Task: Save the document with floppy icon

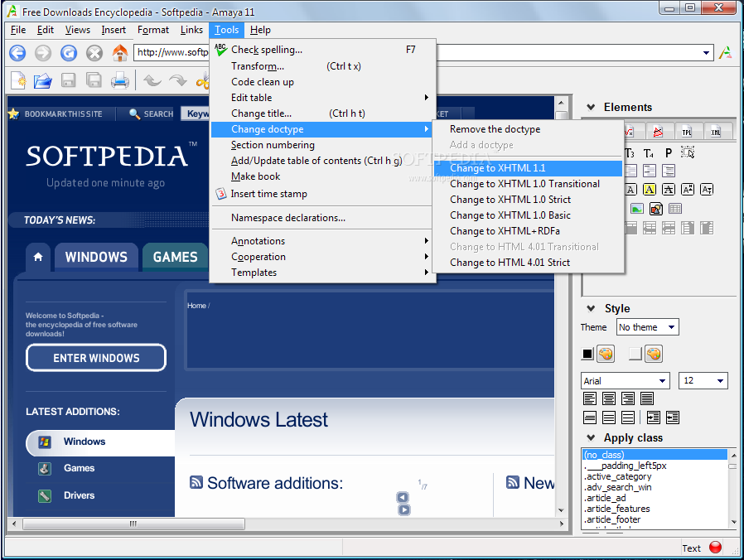Action: point(68,80)
